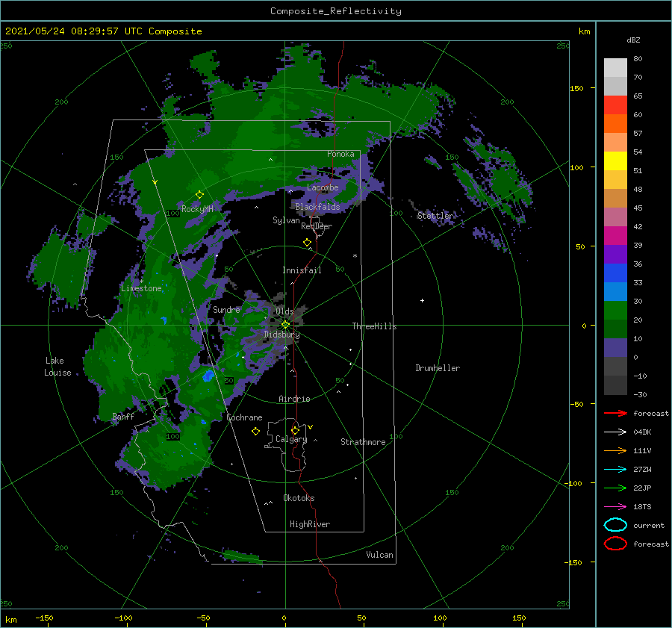Click the HighRiver city label

click(x=310, y=524)
